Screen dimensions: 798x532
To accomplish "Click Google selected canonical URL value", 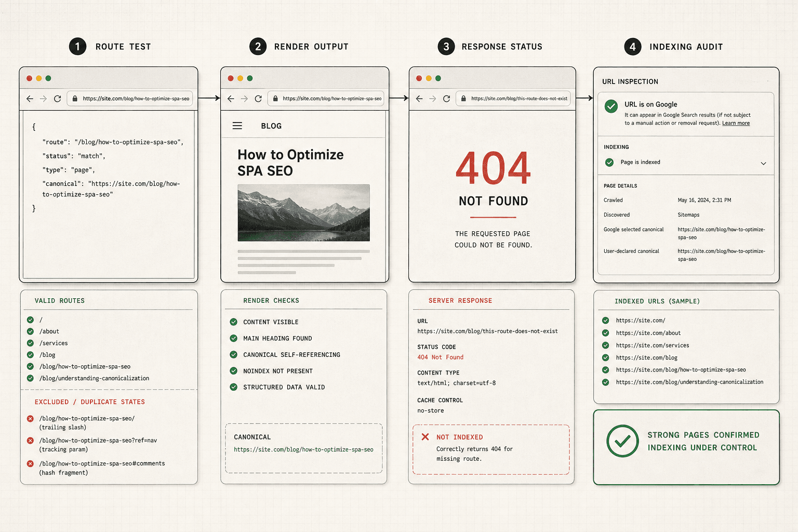I will (x=721, y=233).
